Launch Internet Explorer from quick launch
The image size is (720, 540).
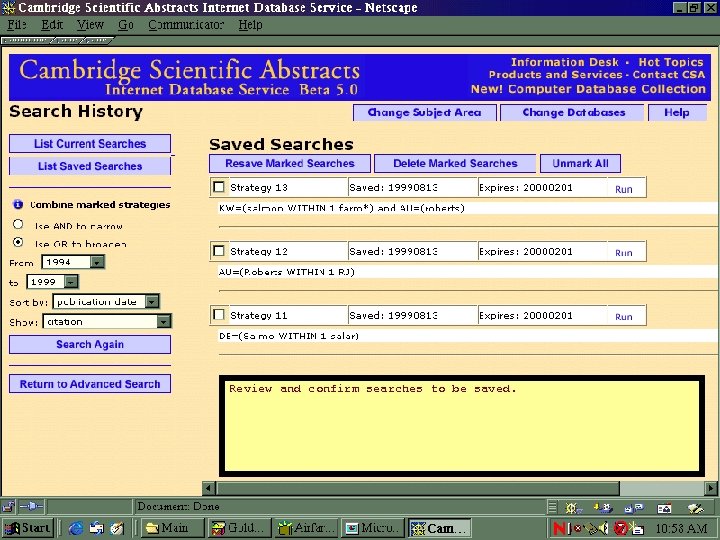[x=76, y=529]
